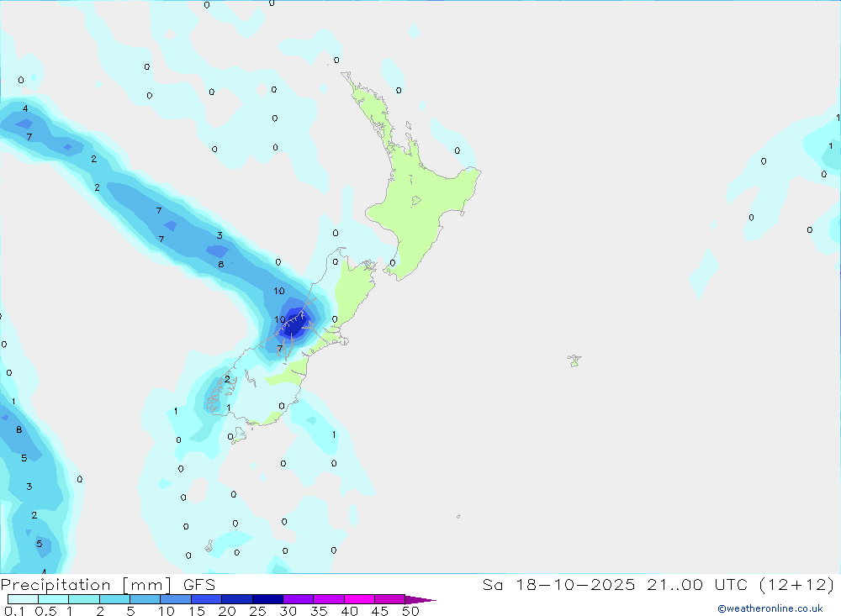841x616 pixels.
Task: Click the 1–2 mm legend color box
Action: tap(84, 599)
